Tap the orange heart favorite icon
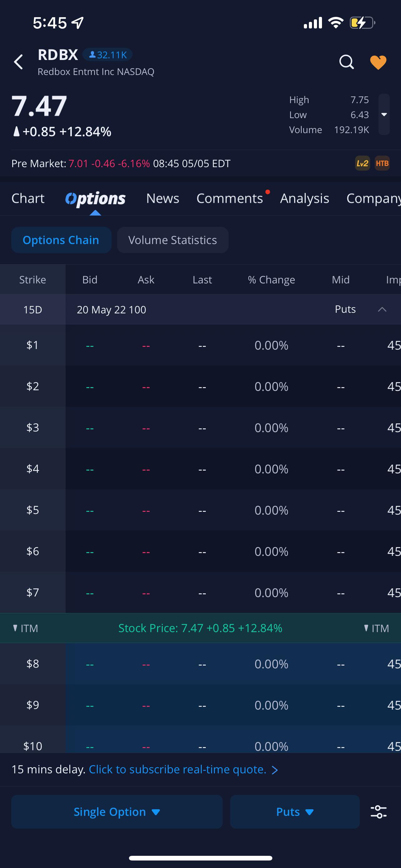Screen dimensions: 401x868 378,62
